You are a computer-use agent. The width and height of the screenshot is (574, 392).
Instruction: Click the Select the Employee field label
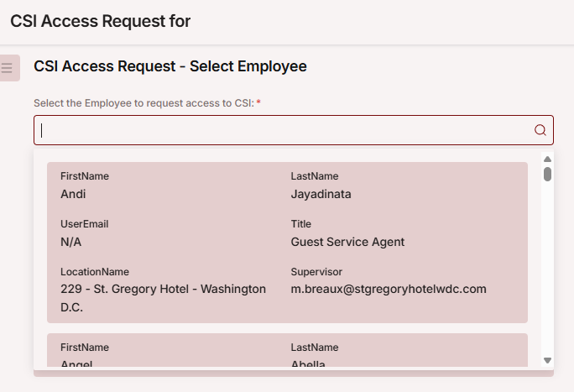point(147,103)
